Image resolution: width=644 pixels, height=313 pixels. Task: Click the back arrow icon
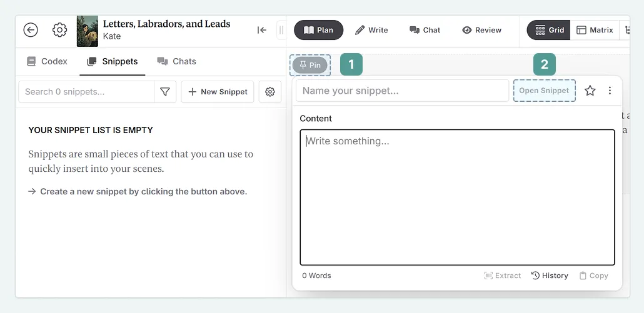coord(31,30)
